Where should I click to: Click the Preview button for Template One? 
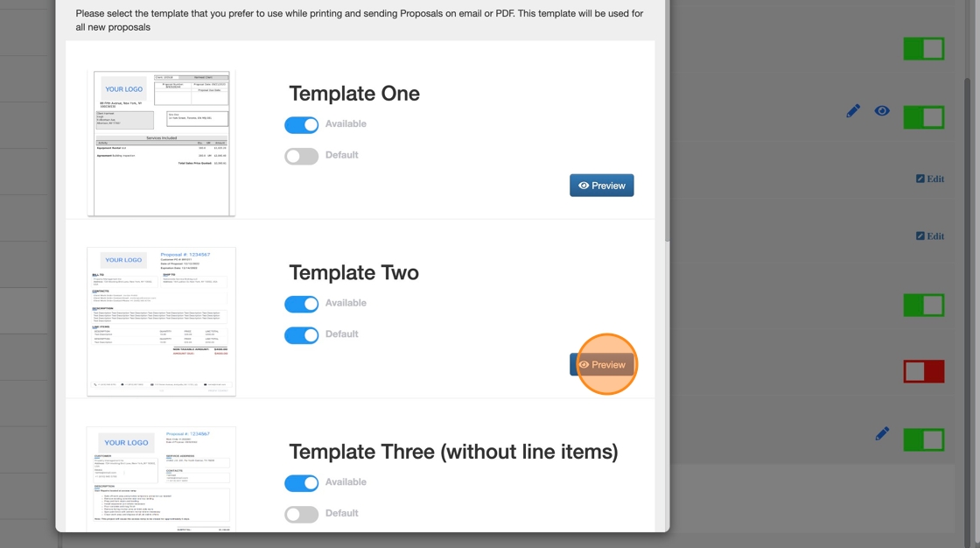click(x=601, y=186)
